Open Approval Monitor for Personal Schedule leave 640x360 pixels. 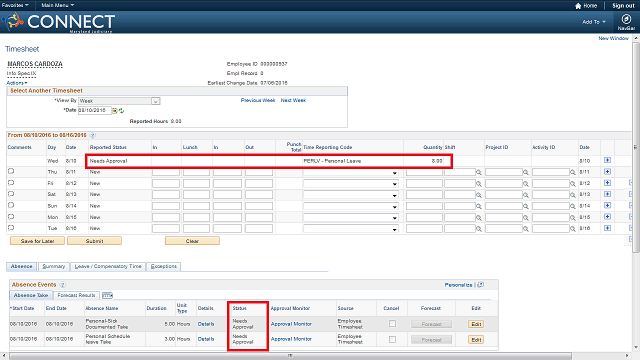[x=291, y=339]
